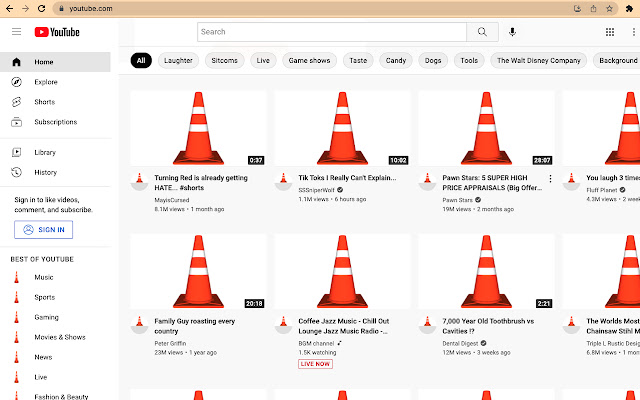Screen dimensions: 640x400
Task: Click Peter Griffin channel name
Action: (170, 343)
